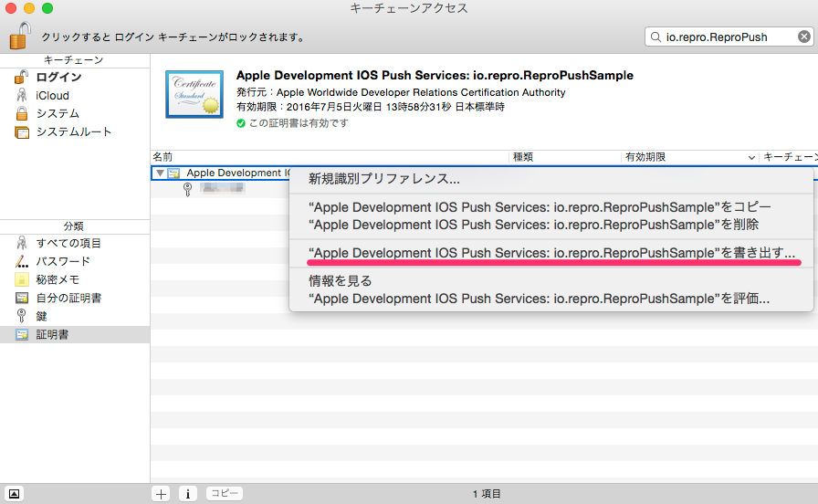818x504 pixels.
Task: Click the システム locked padlock icon
Action: point(21,113)
